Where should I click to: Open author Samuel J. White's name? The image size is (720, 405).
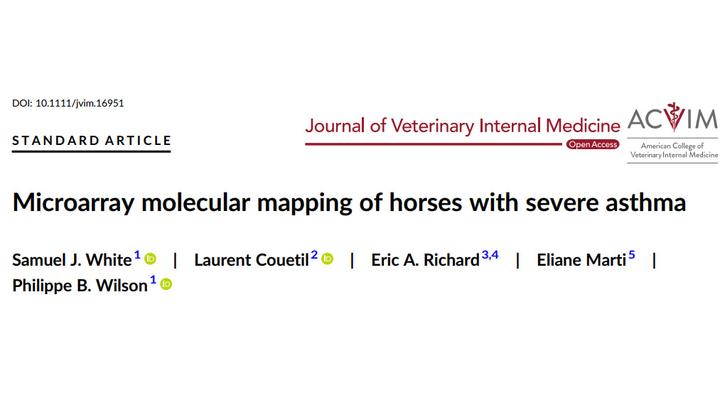point(71,260)
